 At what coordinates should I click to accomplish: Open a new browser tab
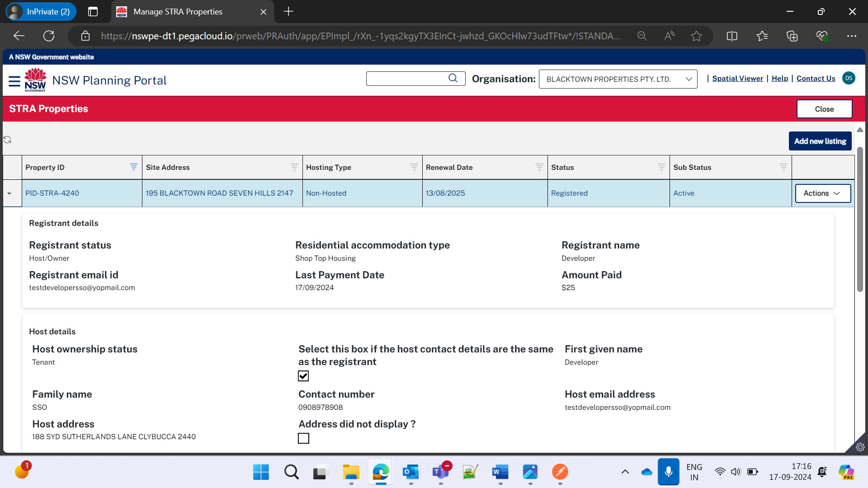tap(288, 12)
